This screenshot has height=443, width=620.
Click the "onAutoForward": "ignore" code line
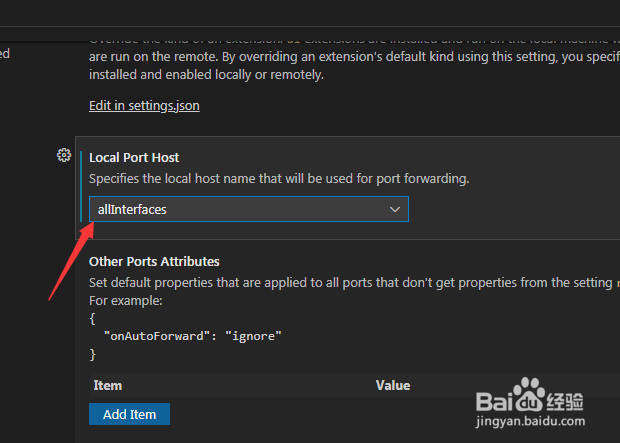point(193,336)
